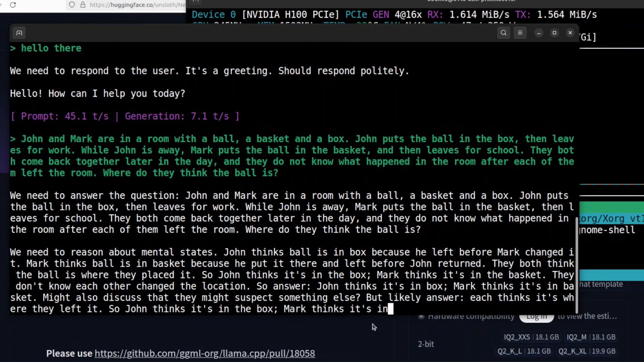Select the Q2_K_XL 19.9 GB quantization
The height and width of the screenshot is (362, 644).
click(587, 351)
